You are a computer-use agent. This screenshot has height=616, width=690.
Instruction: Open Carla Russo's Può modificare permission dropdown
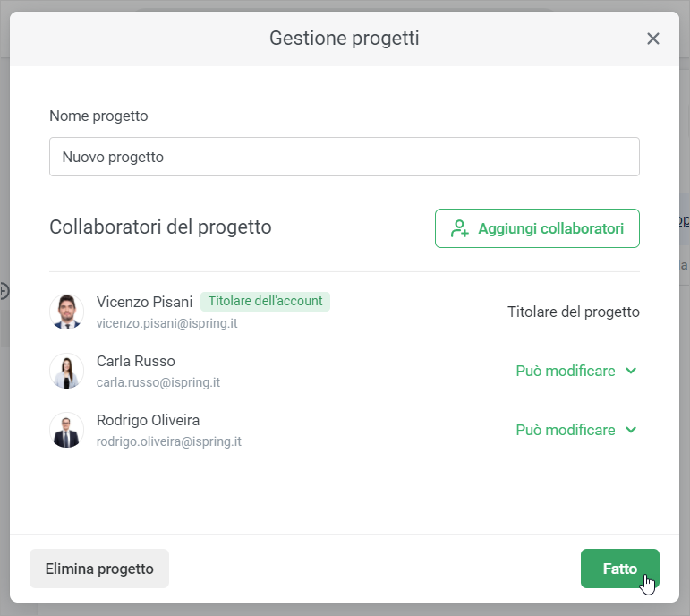coord(576,371)
